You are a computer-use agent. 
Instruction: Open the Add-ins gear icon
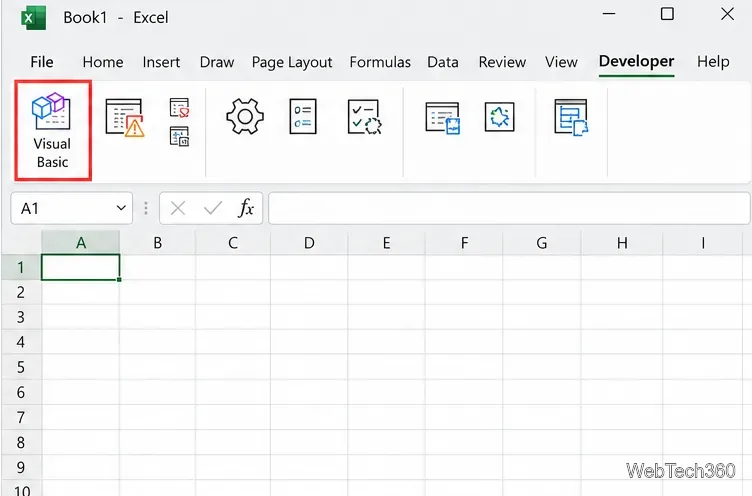245,117
